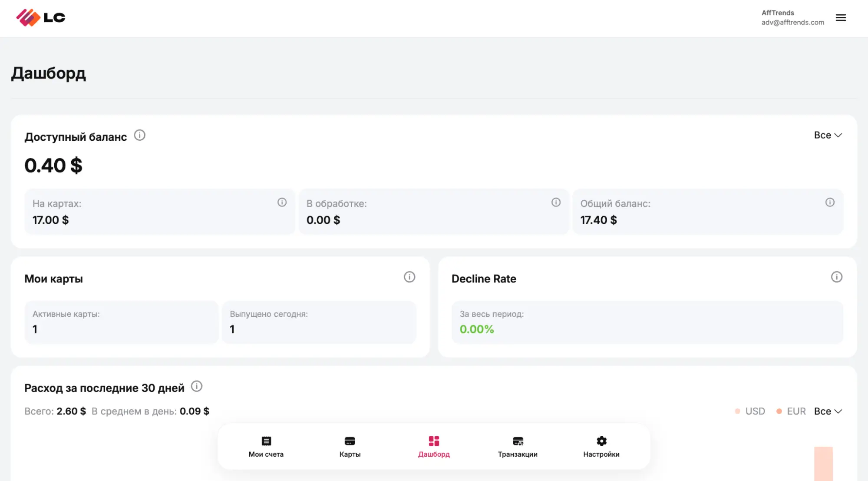The width and height of the screenshot is (868, 481).
Task: Click the expense chart bar
Action: (x=823, y=464)
